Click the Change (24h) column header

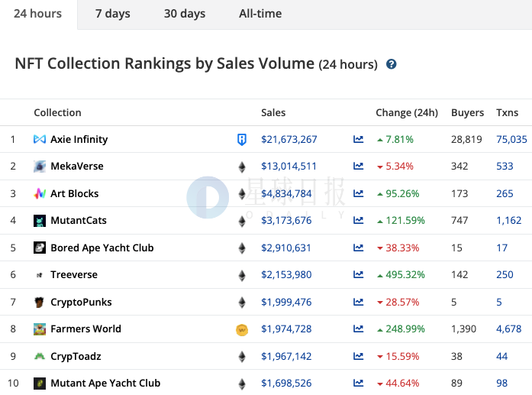pos(407,112)
